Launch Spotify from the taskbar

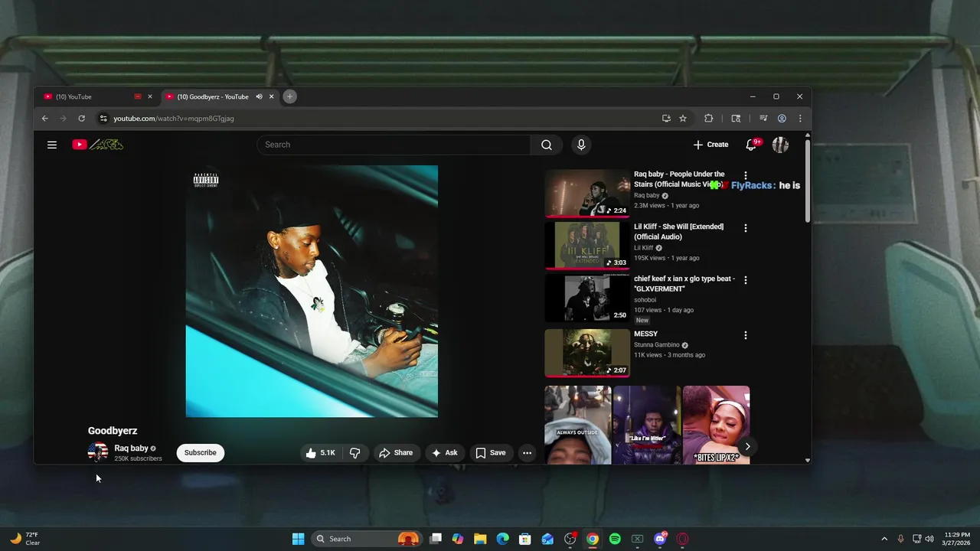tap(615, 539)
